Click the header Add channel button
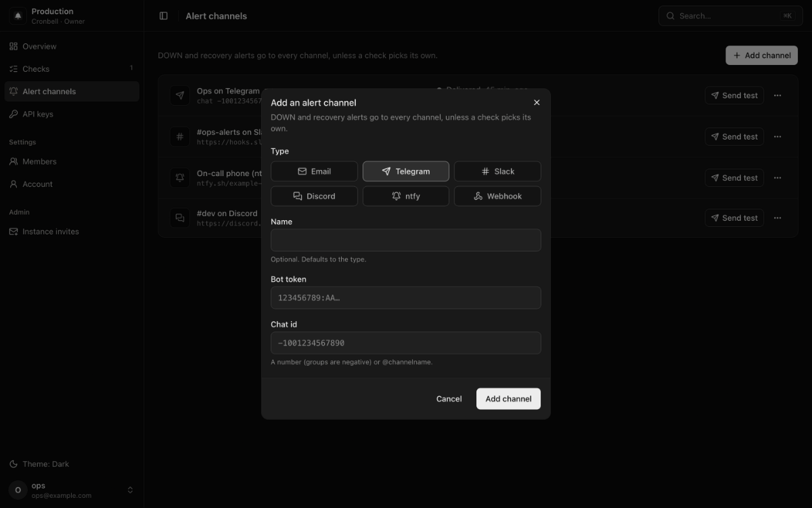Screen dimensions: 812x508 tap(761, 56)
